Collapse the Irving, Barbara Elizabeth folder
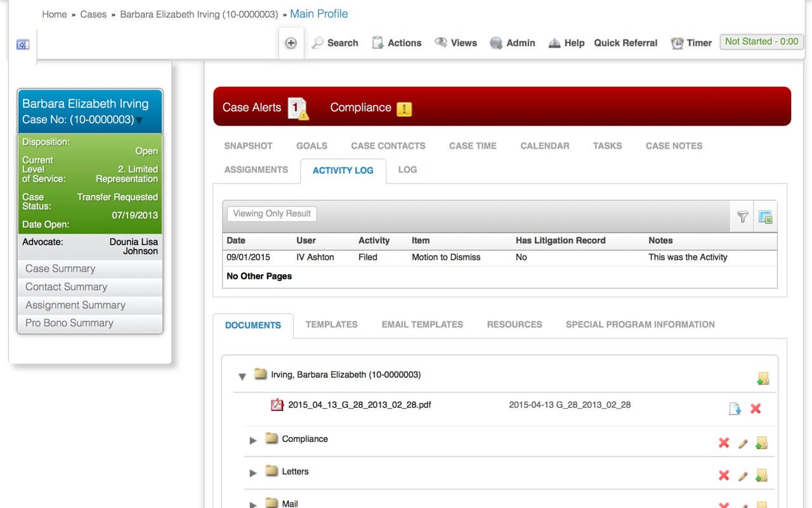Viewport: 812px width, 508px height. [242, 377]
